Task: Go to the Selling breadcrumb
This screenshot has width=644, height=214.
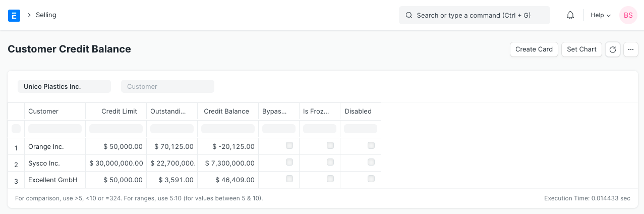Action: pos(46,15)
